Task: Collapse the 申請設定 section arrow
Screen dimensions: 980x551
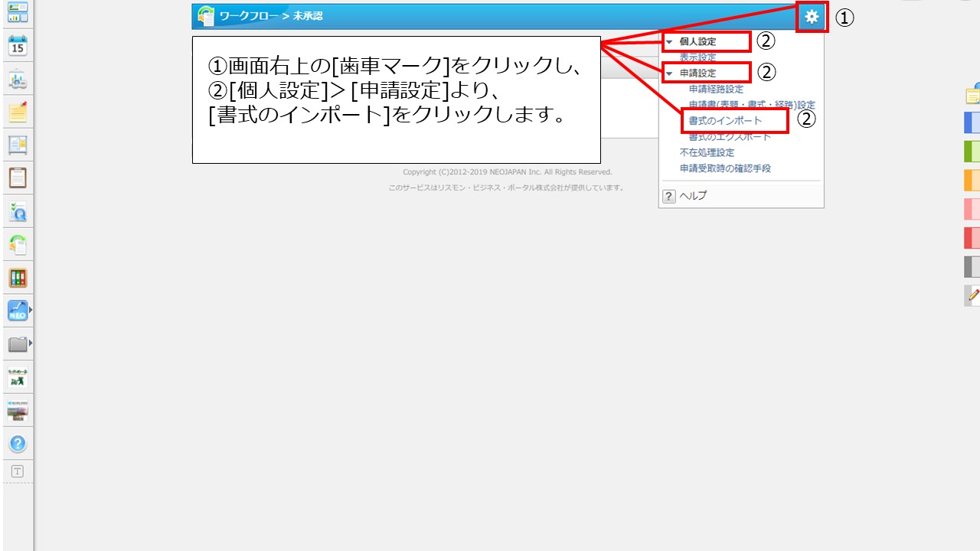Action: (669, 73)
